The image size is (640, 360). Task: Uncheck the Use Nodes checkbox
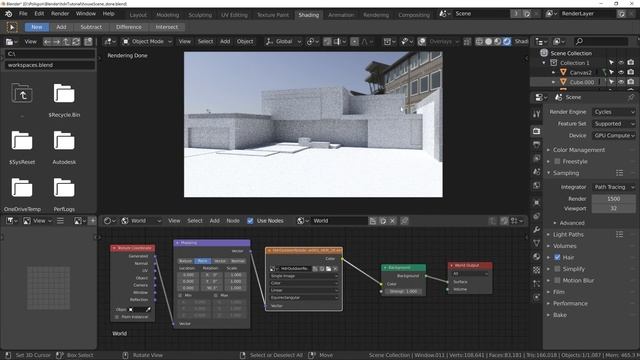pyautogui.click(x=250, y=221)
